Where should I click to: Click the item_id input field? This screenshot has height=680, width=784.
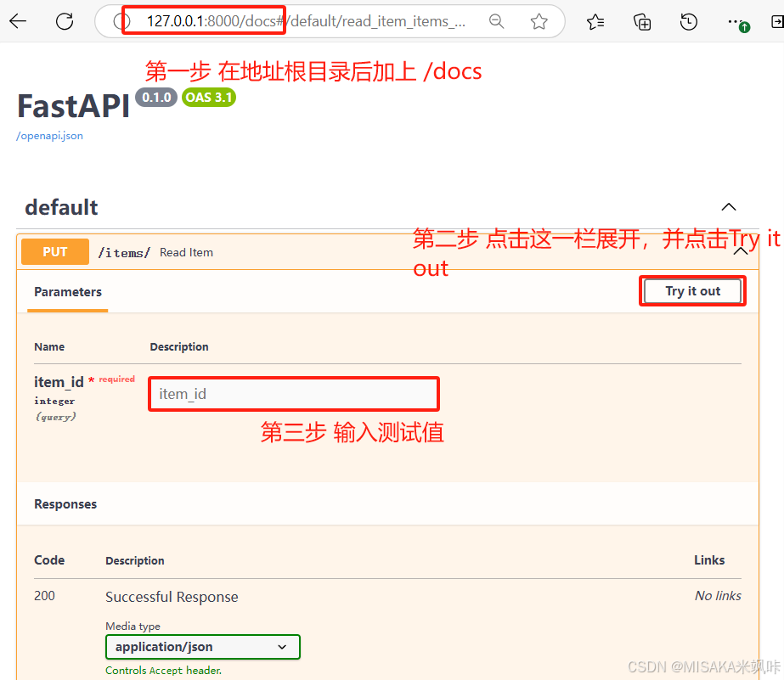pos(293,393)
